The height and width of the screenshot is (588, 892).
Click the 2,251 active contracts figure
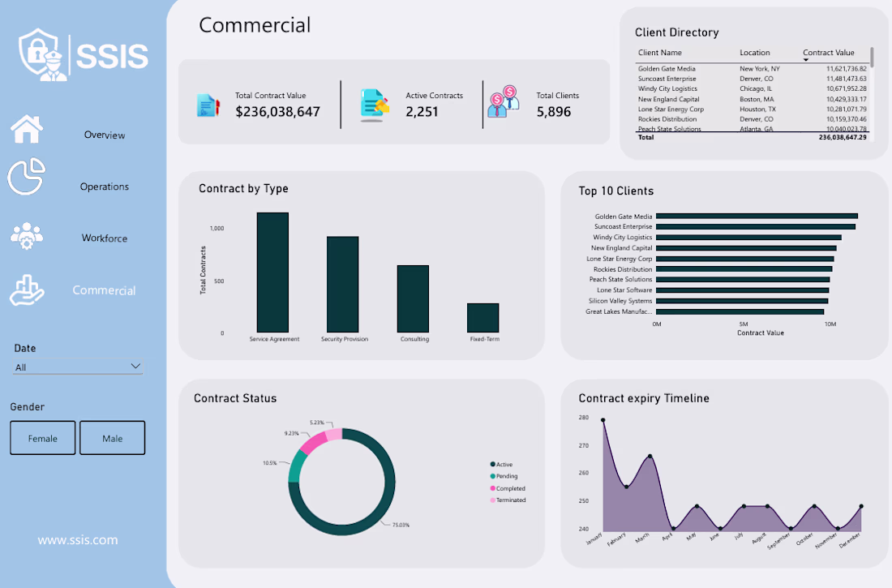click(422, 112)
